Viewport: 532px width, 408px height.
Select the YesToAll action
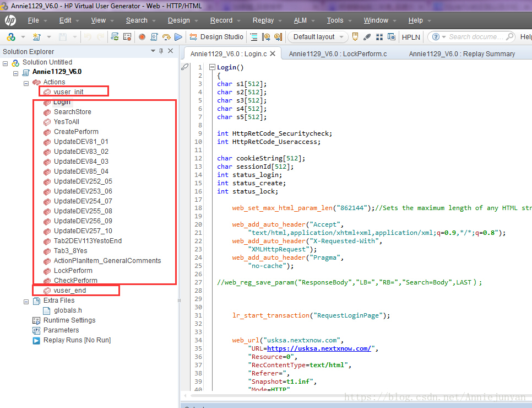tap(67, 122)
